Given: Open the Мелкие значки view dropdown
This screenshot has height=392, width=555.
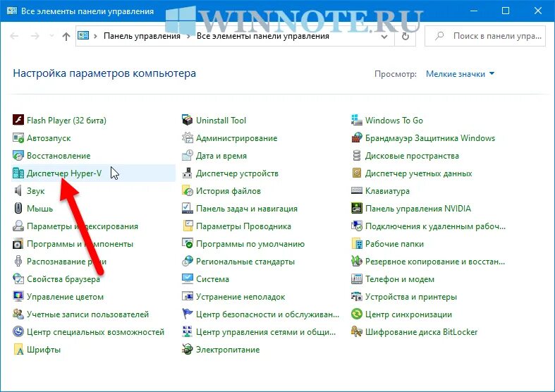Looking at the screenshot, I should pyautogui.click(x=460, y=74).
